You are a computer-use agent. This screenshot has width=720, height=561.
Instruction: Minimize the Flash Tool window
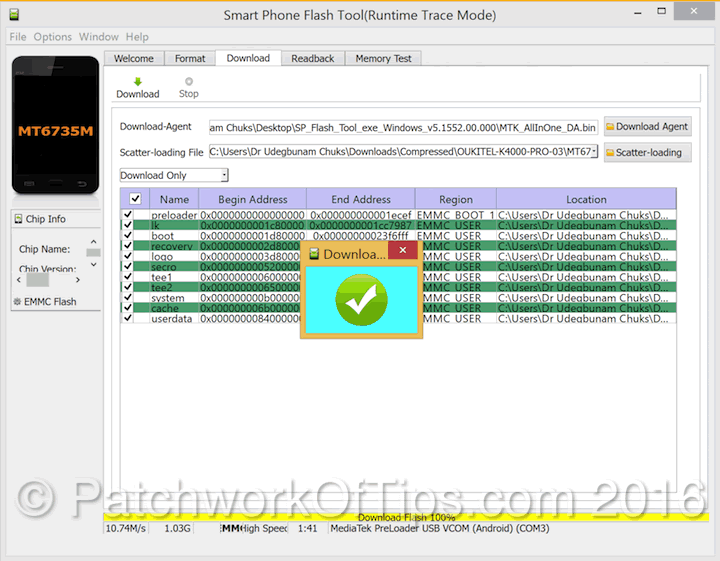coord(638,13)
